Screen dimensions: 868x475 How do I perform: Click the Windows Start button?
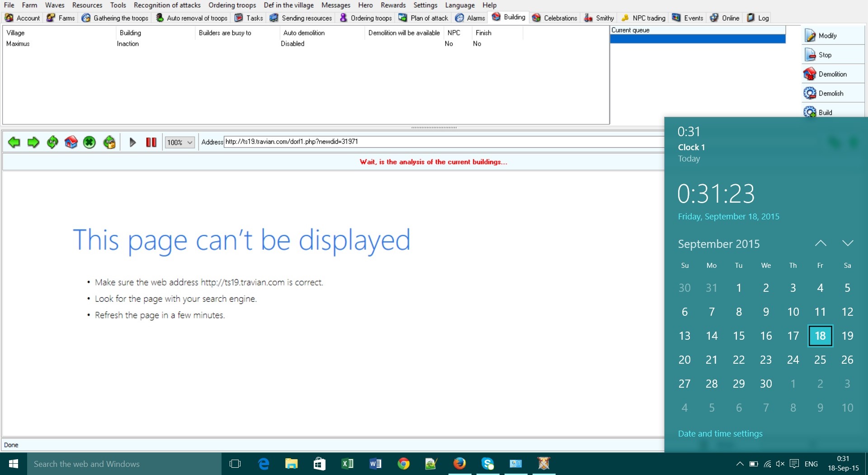click(x=14, y=464)
